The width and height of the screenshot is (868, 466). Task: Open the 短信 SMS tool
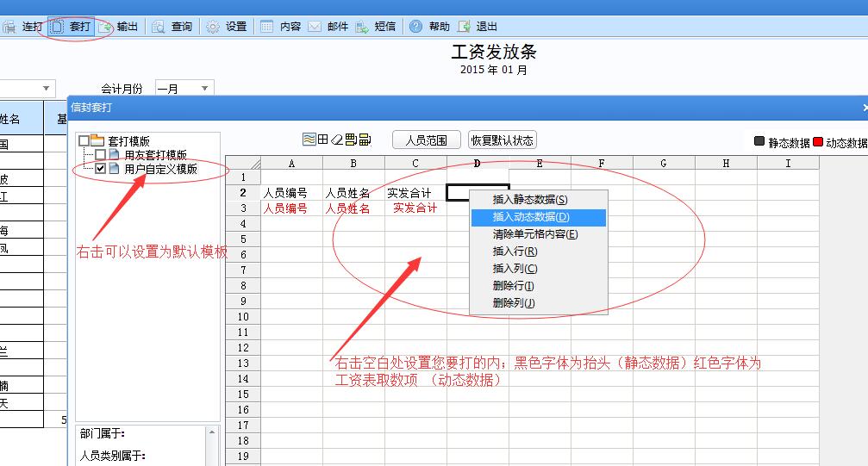[362, 27]
